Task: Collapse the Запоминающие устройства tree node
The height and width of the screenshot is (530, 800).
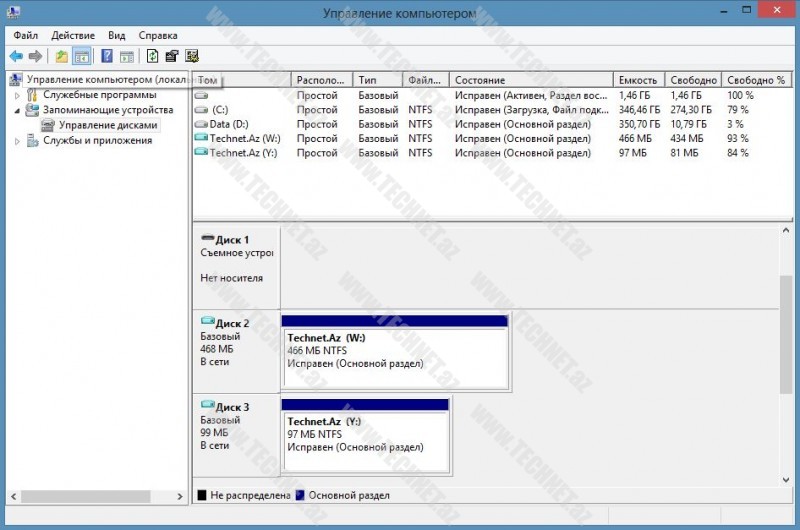Action: [17, 110]
